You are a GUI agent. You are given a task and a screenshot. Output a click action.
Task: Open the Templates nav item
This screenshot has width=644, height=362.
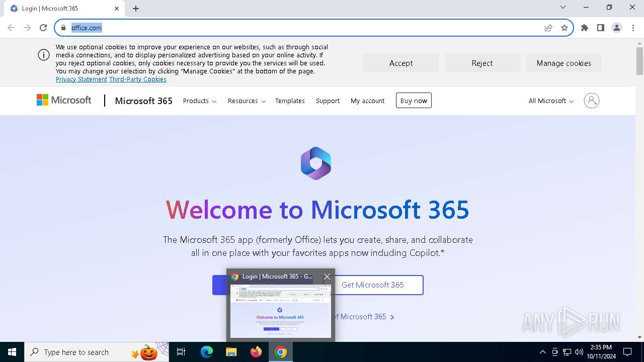290,101
